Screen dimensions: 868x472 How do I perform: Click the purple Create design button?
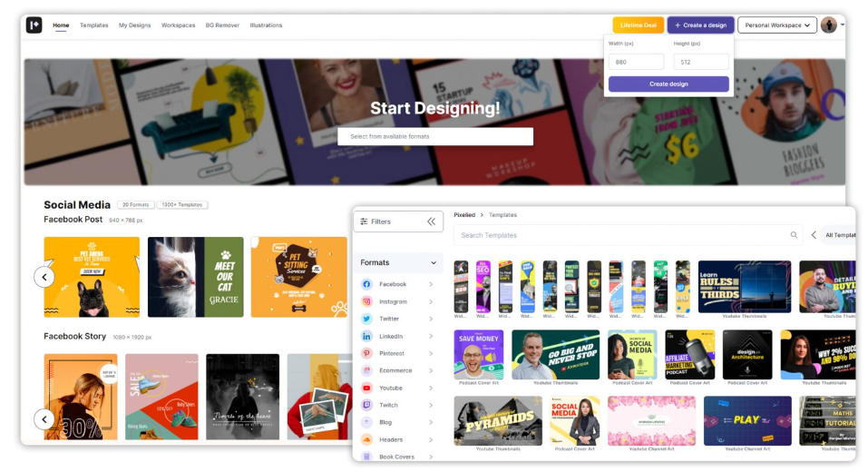668,84
